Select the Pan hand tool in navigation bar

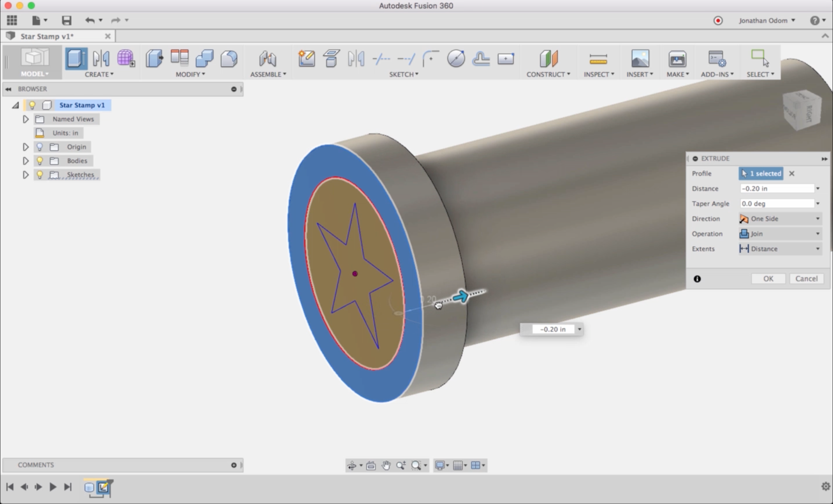point(386,465)
